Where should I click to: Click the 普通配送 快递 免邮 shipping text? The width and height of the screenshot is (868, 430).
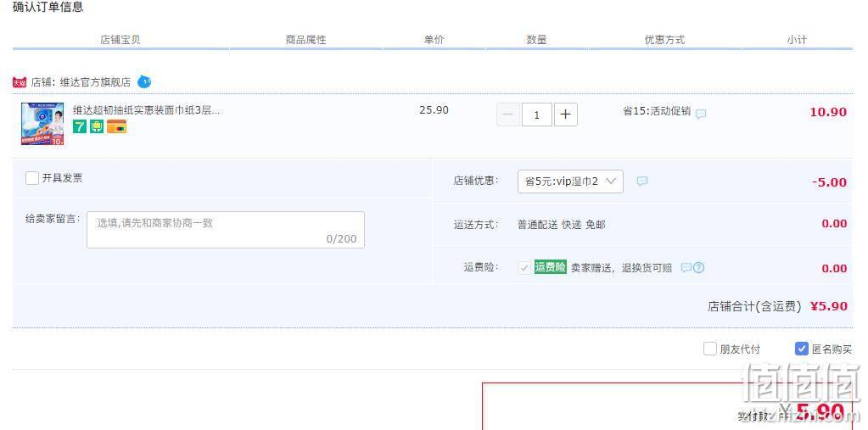(x=562, y=225)
